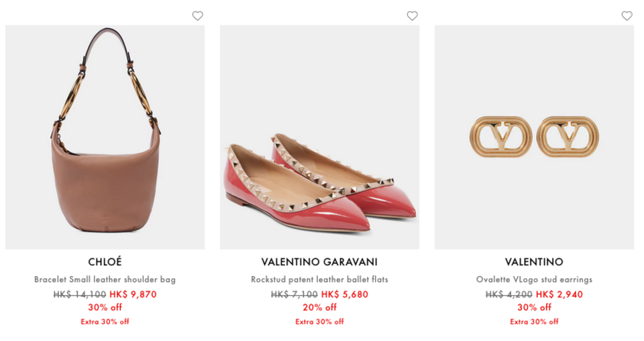Click Rockstud patent leather ballet flats title

pos(319,279)
